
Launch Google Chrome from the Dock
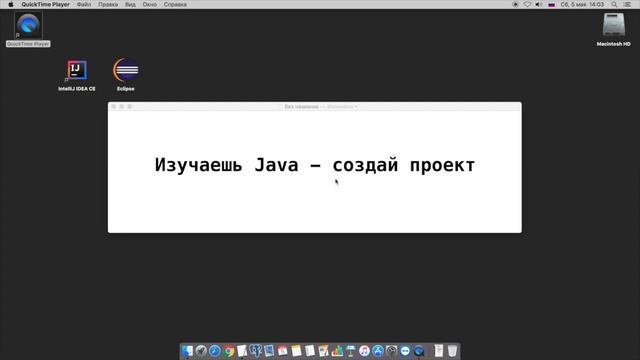pyautogui.click(x=229, y=351)
